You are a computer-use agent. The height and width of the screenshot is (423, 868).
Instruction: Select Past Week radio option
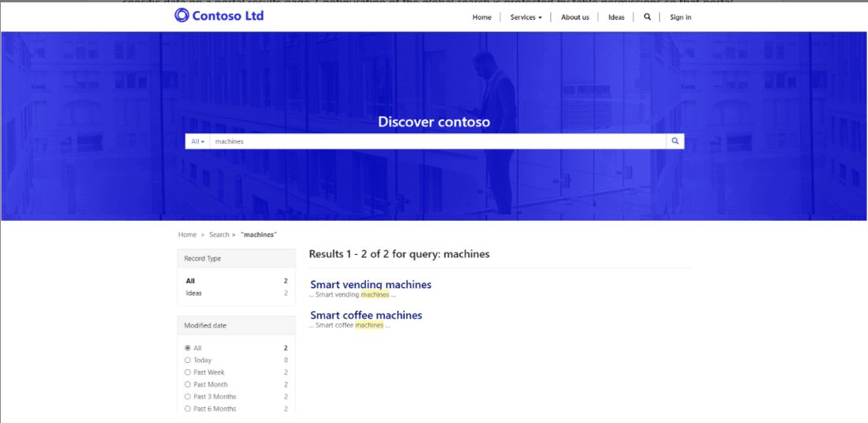tap(188, 372)
